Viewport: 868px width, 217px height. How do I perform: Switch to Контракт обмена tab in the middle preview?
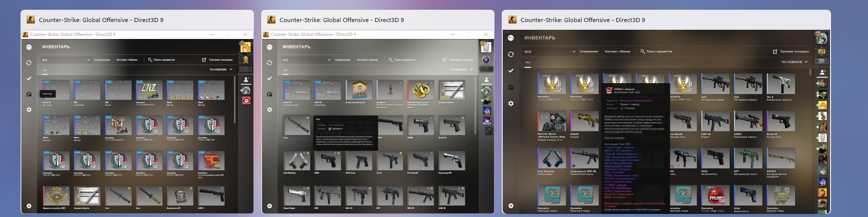click(367, 60)
